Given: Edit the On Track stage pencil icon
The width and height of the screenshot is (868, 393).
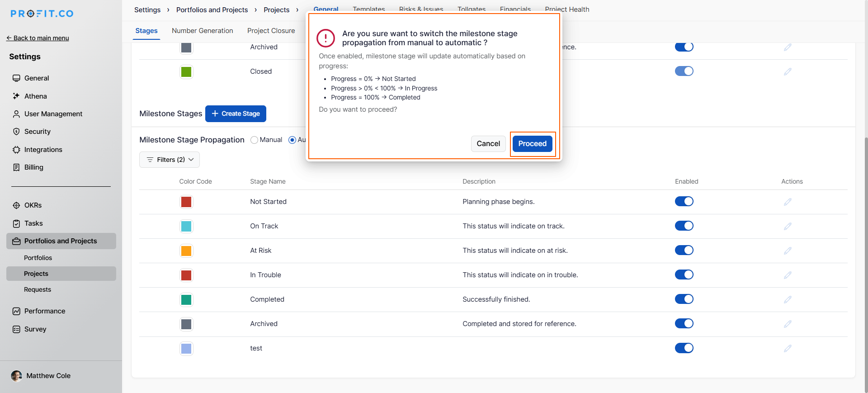Looking at the screenshot, I should pyautogui.click(x=788, y=226).
